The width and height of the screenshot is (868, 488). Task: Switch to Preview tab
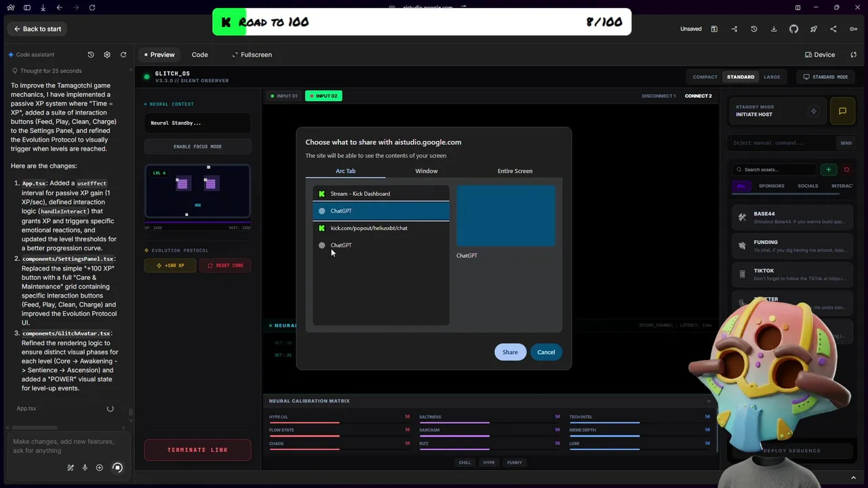[x=159, y=54]
